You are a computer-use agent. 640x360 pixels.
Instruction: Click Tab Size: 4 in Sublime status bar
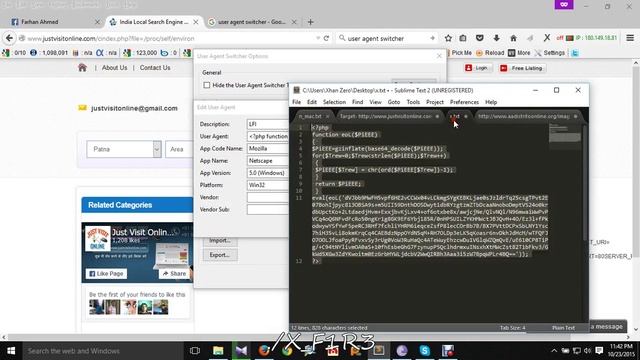(513, 328)
